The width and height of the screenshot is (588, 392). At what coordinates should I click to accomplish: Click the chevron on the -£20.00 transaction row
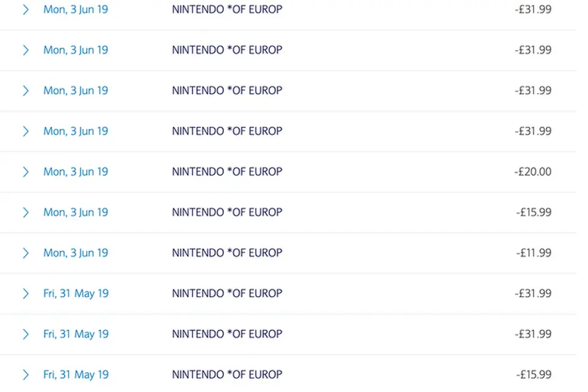point(25,171)
